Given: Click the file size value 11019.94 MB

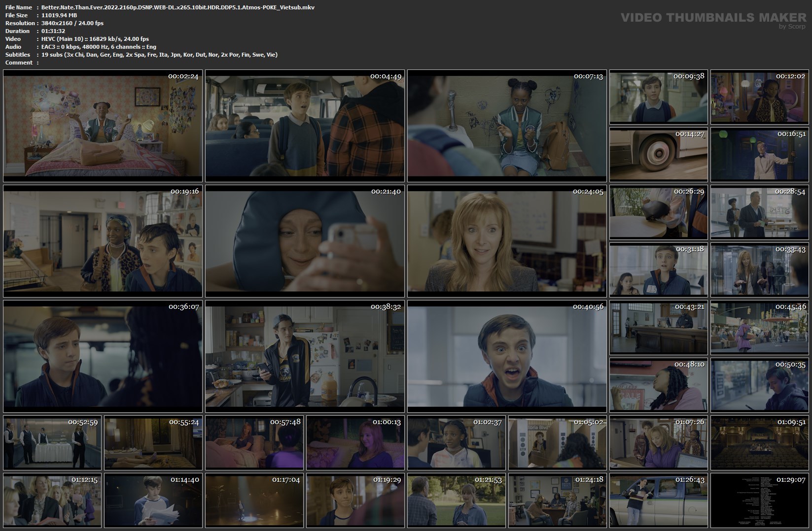Looking at the screenshot, I should 59,15.
